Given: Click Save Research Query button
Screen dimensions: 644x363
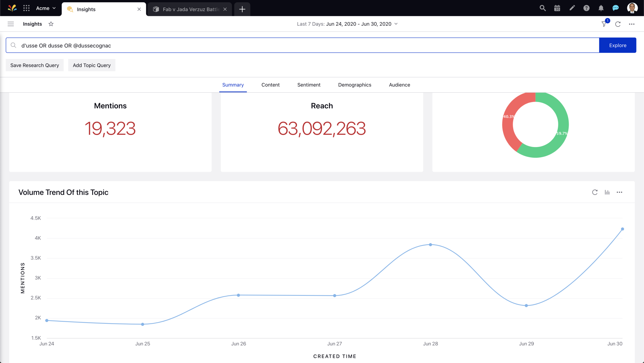Looking at the screenshot, I should click(35, 65).
